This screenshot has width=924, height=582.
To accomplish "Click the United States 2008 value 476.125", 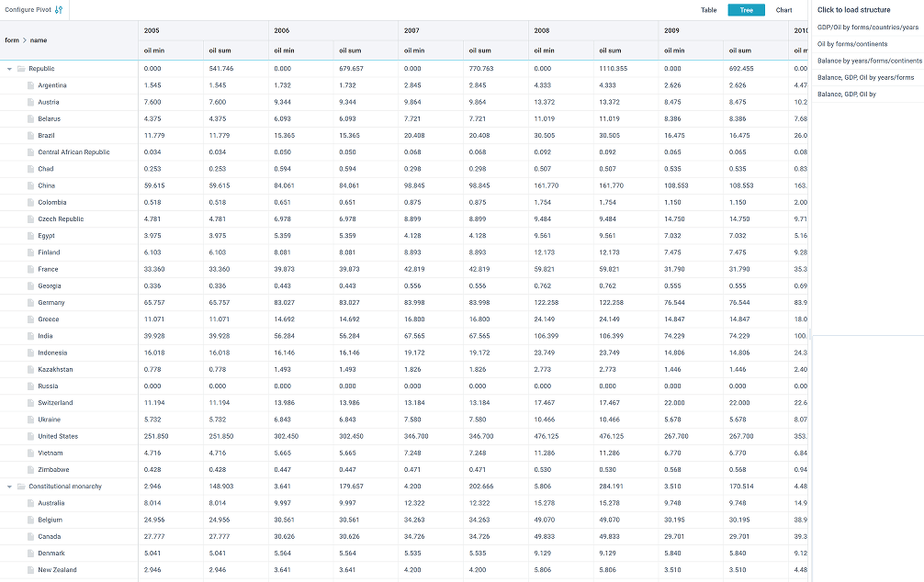I will pyautogui.click(x=611, y=437).
